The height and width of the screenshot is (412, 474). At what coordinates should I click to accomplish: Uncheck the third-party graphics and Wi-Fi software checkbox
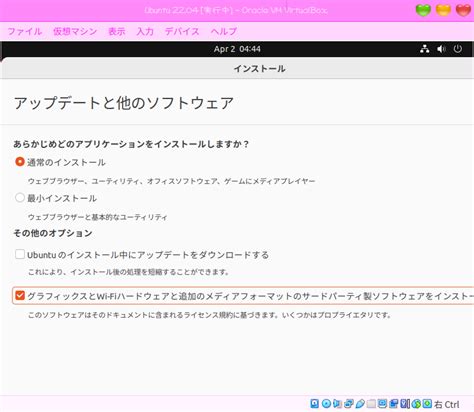click(20, 295)
